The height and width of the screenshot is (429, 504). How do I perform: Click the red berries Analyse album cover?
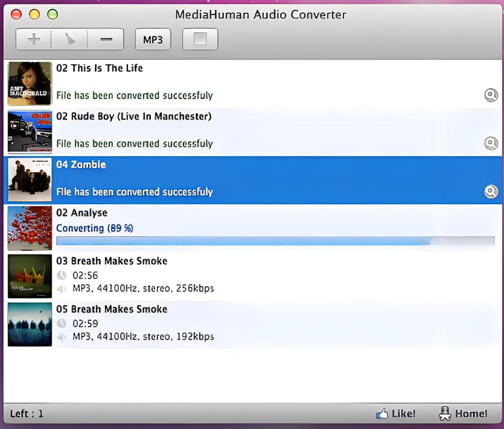click(30, 228)
